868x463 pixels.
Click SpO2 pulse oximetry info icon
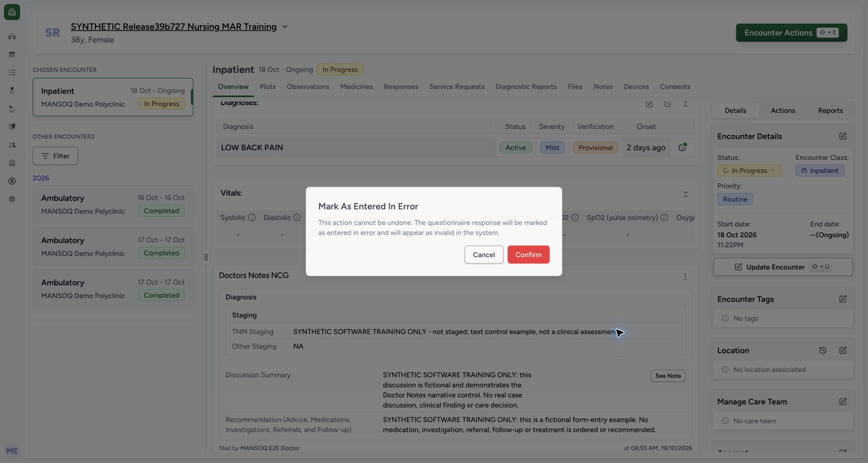[664, 218]
